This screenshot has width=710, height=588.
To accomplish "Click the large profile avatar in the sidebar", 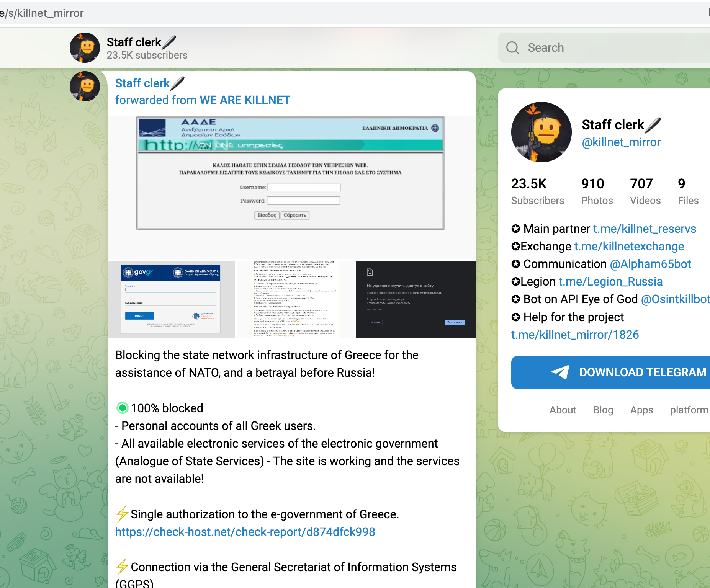I will [541, 132].
